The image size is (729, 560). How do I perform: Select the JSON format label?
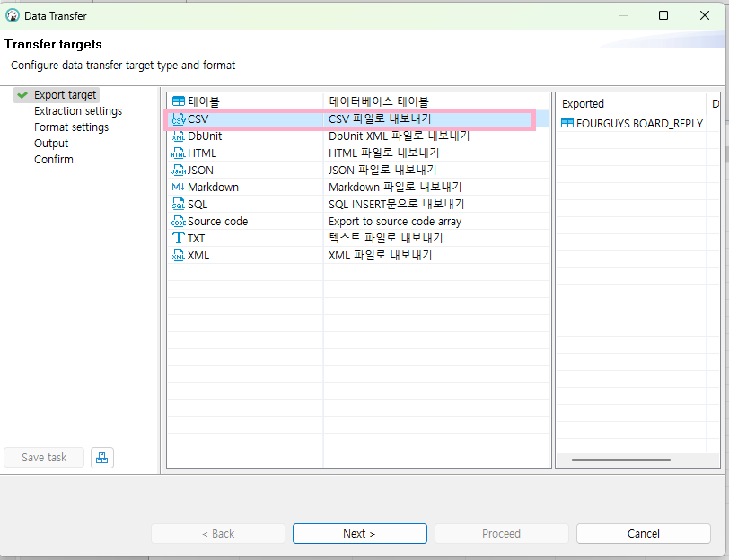click(200, 171)
